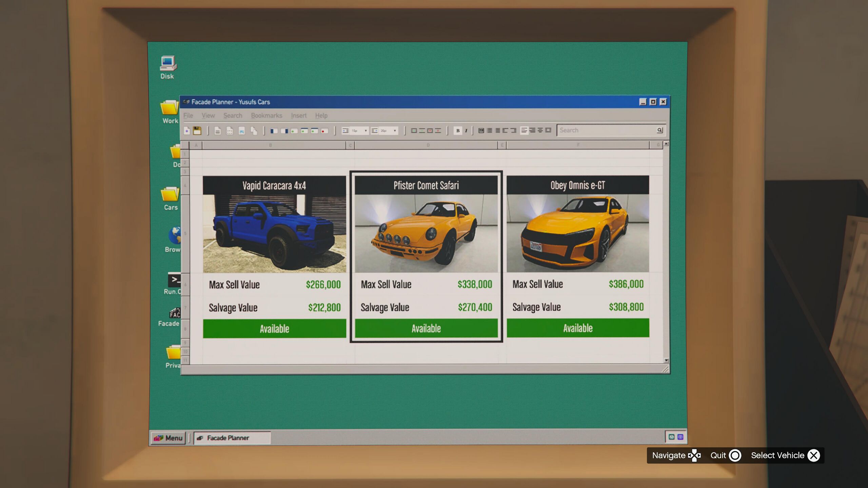Viewport: 868px width, 488px height.
Task: Click the insert image toolbar icon
Action: click(x=241, y=131)
